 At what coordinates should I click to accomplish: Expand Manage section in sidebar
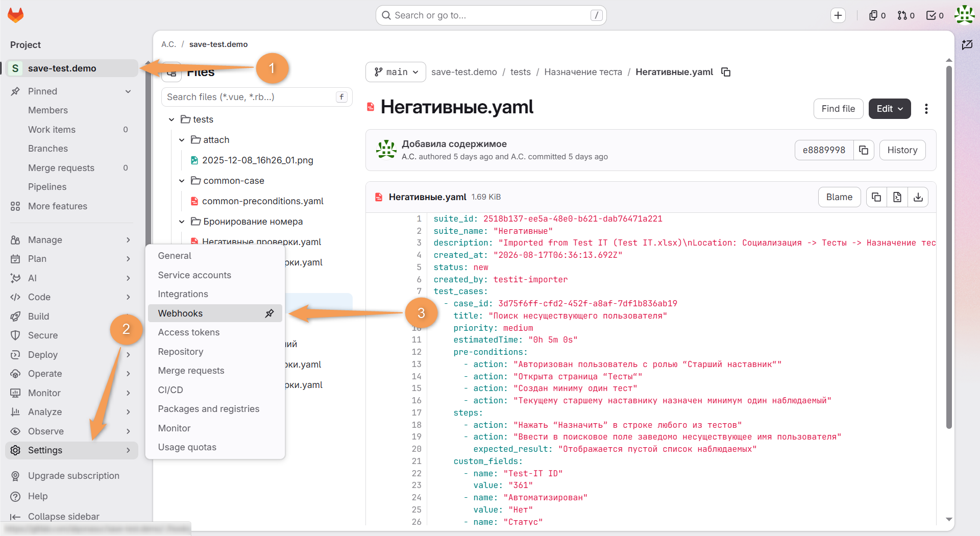71,240
